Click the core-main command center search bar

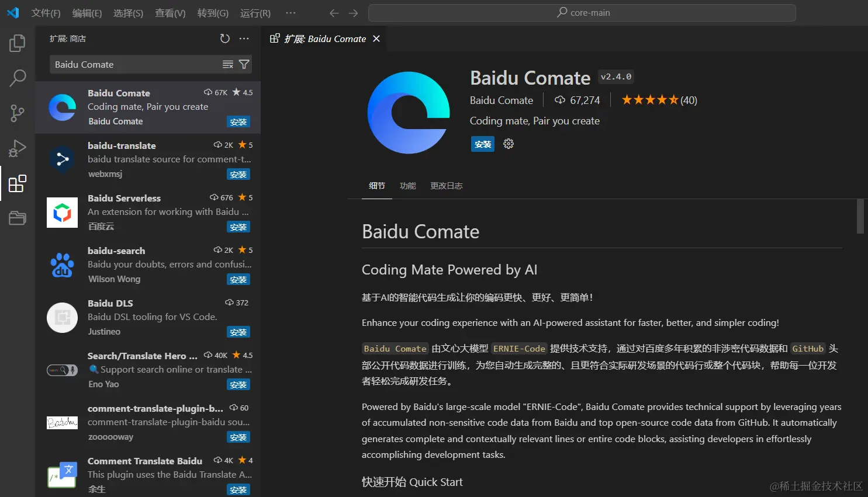click(x=582, y=13)
